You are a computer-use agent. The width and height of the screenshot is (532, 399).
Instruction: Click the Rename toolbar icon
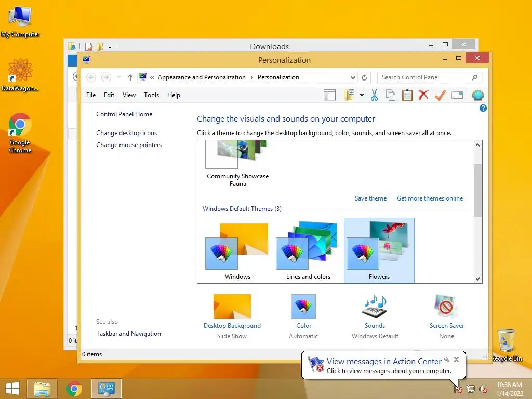pos(457,96)
